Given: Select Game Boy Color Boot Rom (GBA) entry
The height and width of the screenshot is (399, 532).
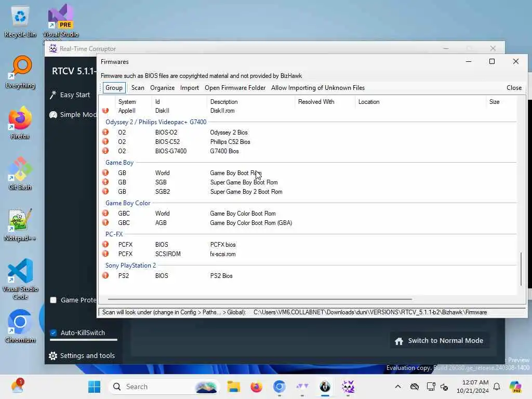Looking at the screenshot, I should [x=251, y=223].
